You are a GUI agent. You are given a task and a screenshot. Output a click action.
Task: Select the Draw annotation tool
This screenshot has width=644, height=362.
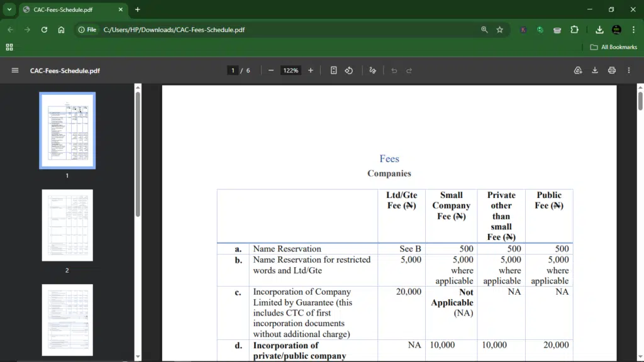click(373, 70)
